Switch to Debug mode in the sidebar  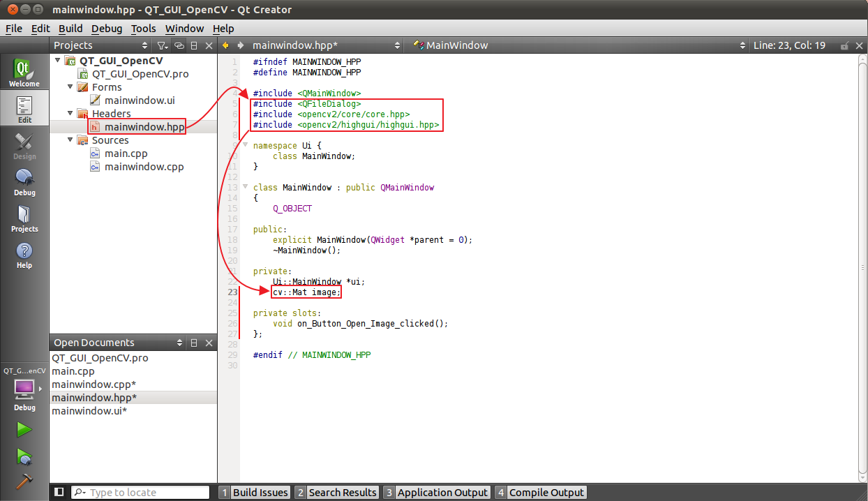(24, 181)
